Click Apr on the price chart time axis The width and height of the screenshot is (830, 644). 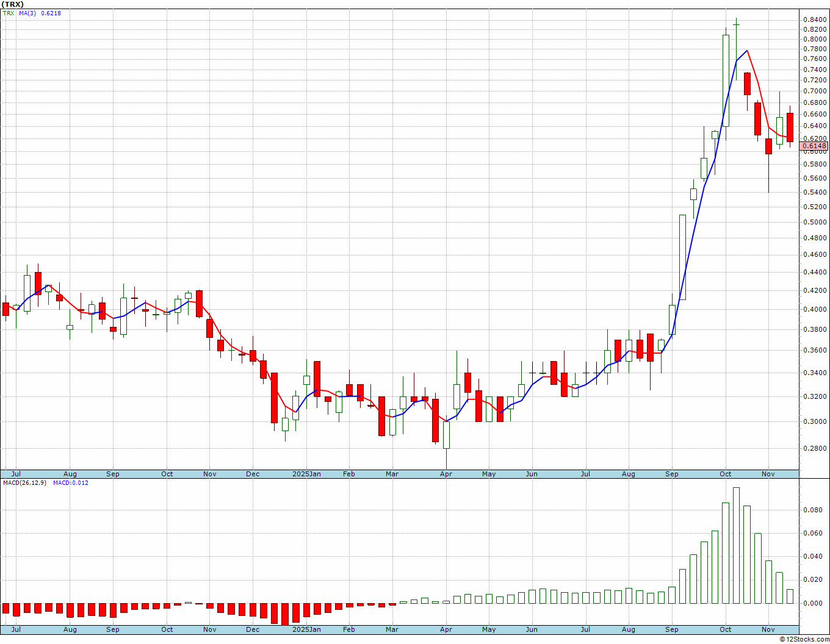[x=446, y=474]
